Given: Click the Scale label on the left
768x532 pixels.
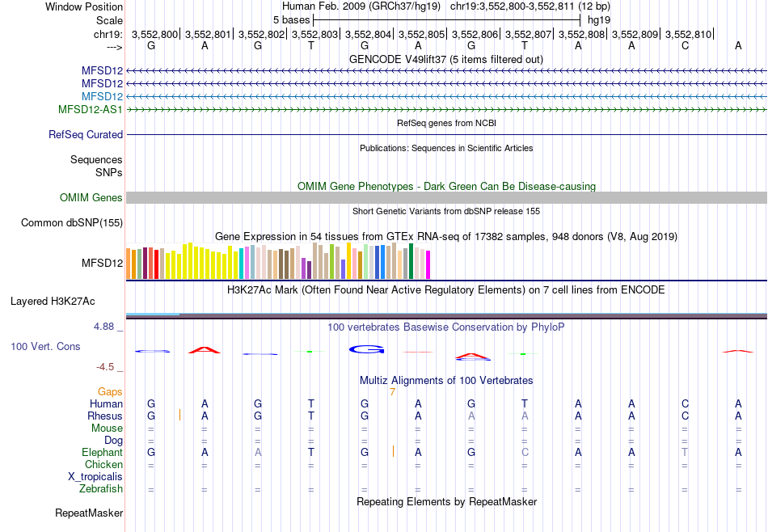Looking at the screenshot, I should (109, 20).
